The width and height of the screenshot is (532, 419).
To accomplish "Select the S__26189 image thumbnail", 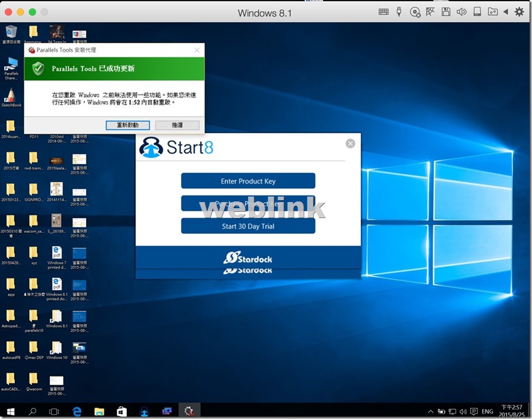I will click(57, 224).
